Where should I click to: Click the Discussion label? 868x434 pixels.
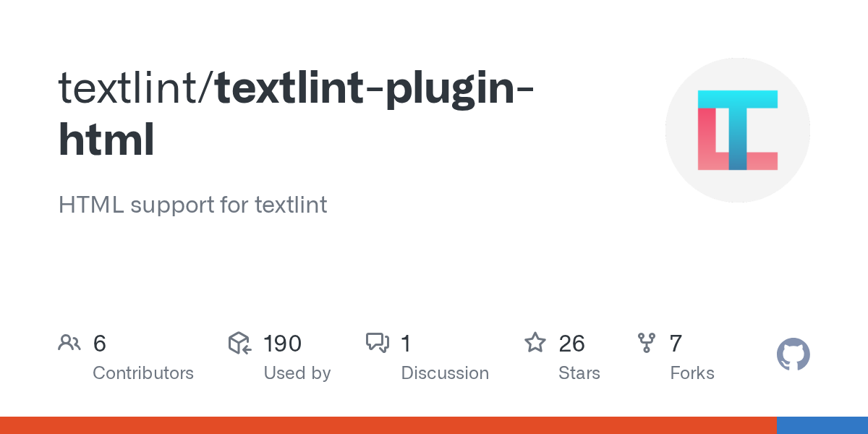pyautogui.click(x=445, y=373)
